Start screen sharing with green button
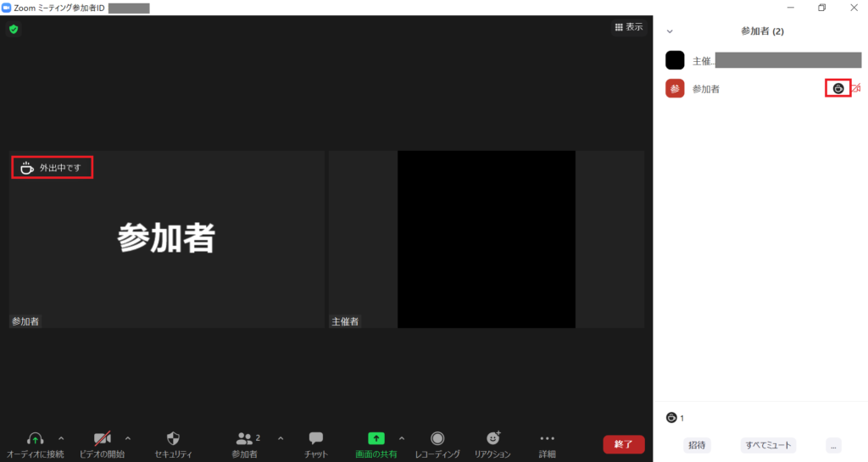This screenshot has height=462, width=868. [376, 443]
